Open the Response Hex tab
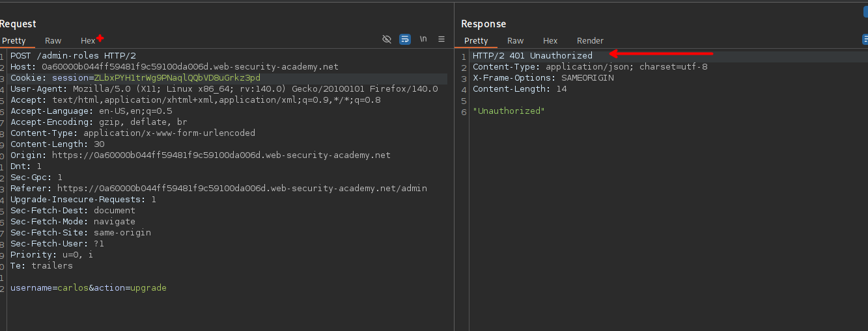The image size is (868, 331). coord(550,41)
